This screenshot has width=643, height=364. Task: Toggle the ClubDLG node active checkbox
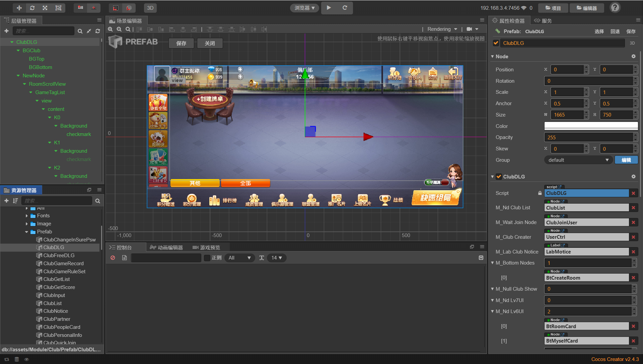point(496,43)
